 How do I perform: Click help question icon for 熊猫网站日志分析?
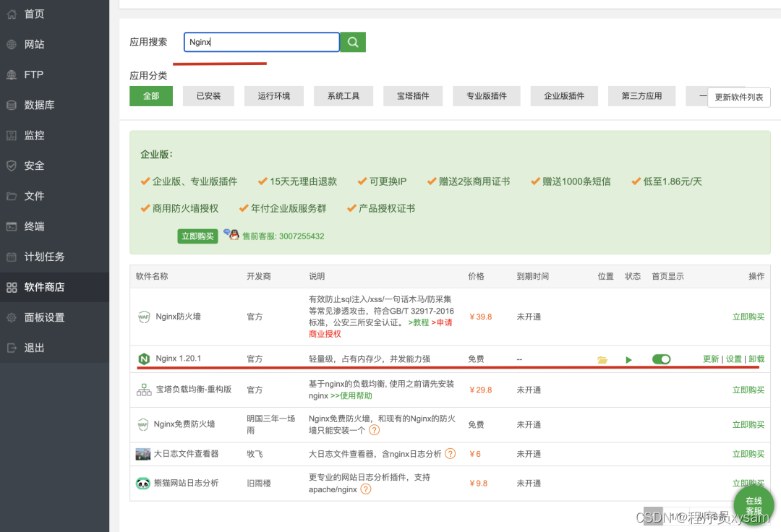pos(366,489)
